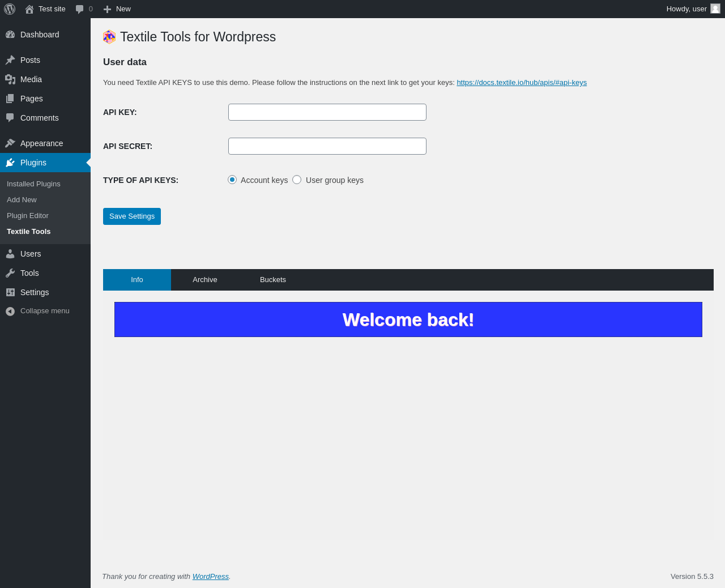The image size is (725, 588).
Task: Click the Welcome back! banner
Action: [x=408, y=319]
